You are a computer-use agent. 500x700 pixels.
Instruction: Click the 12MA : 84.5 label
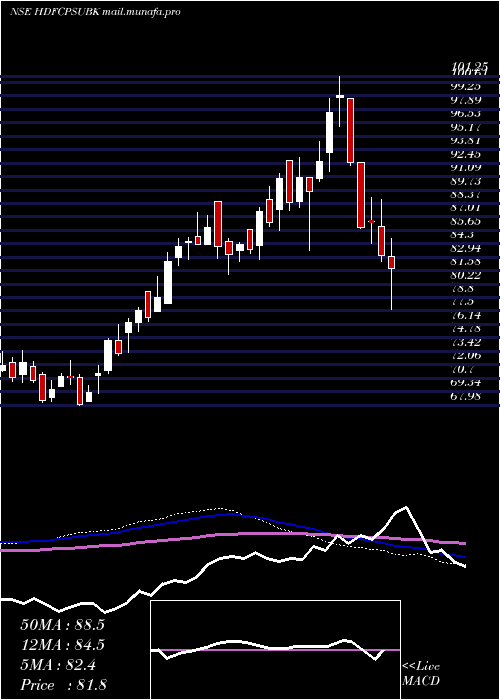click(62, 645)
